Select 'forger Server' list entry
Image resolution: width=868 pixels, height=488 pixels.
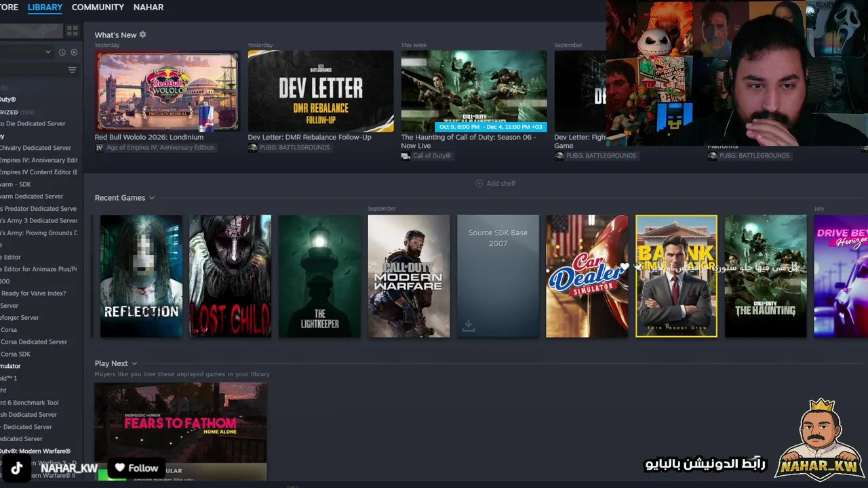click(20, 318)
